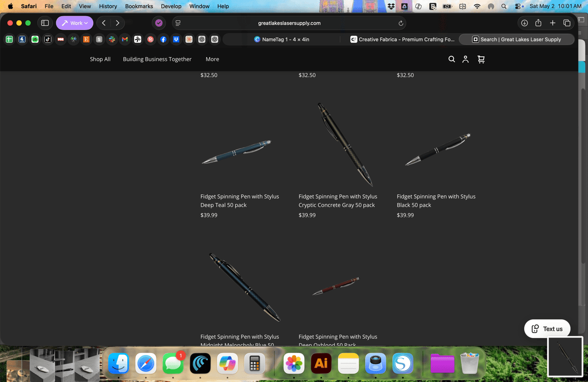Open the Pinterest-style red P favorite

click(150, 39)
